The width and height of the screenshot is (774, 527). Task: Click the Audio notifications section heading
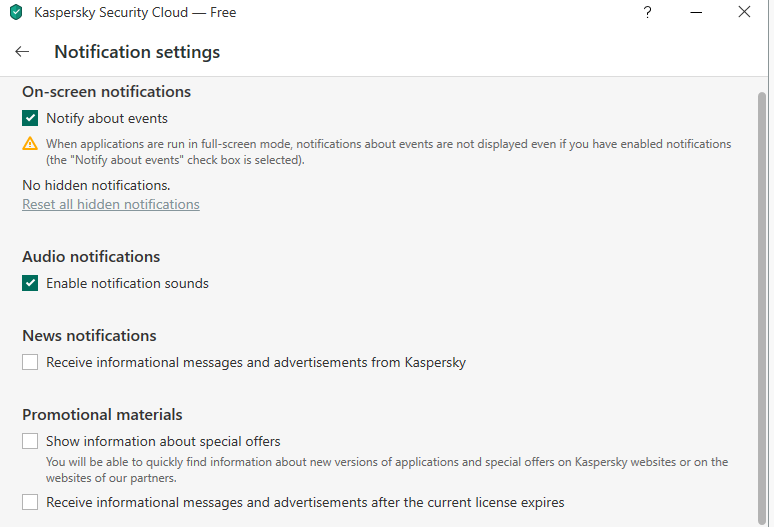[91, 257]
